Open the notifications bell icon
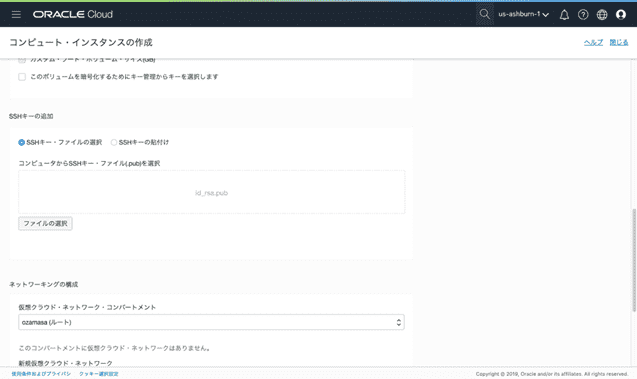The image size is (637, 379). point(564,15)
